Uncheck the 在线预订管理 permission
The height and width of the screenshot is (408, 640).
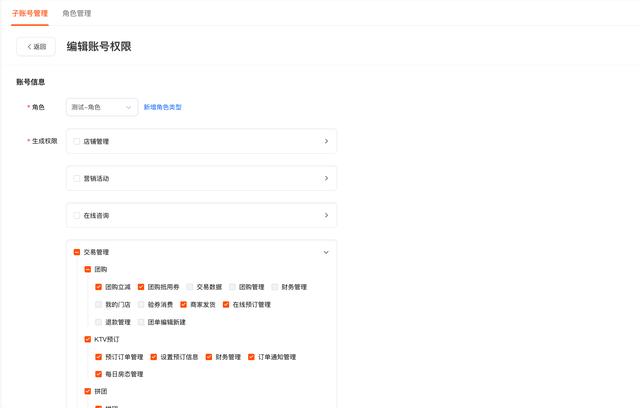226,304
